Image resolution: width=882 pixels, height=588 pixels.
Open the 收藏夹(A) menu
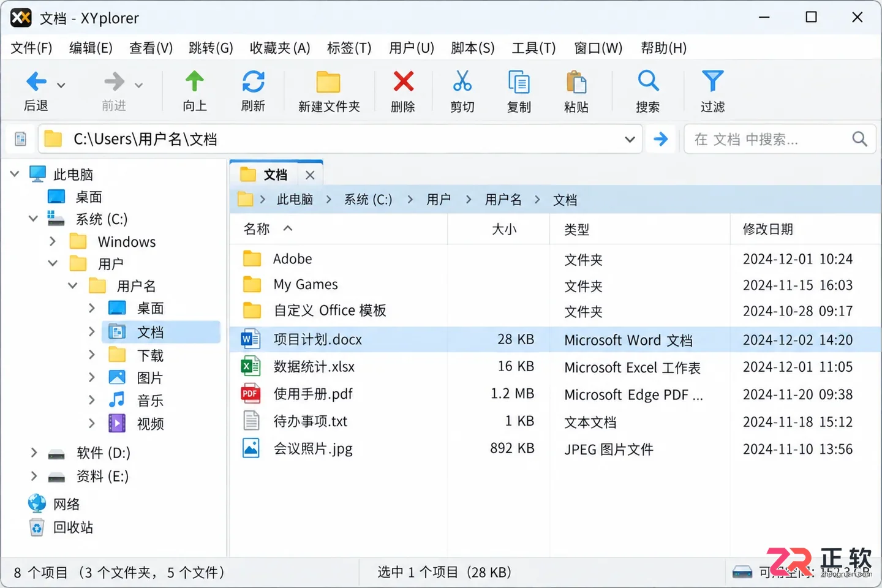[x=280, y=48]
